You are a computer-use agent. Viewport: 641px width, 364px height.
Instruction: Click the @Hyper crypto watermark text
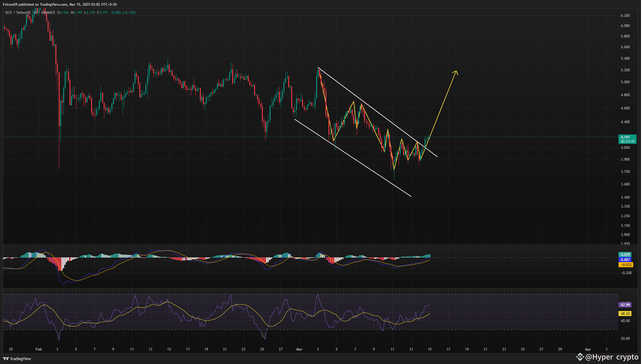click(612, 357)
